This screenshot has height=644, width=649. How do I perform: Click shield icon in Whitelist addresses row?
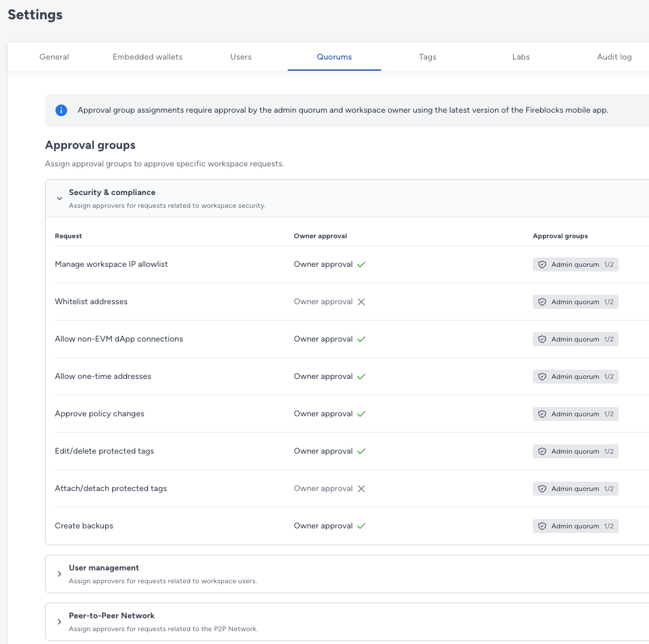(x=542, y=302)
